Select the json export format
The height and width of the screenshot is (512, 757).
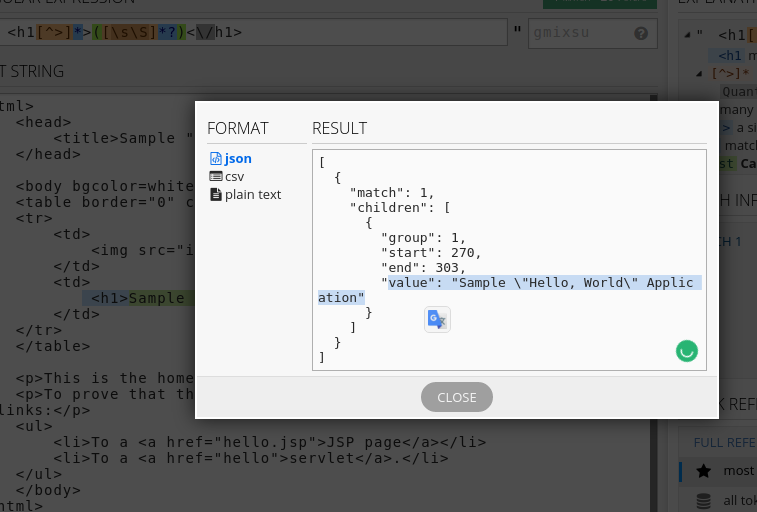(237, 158)
